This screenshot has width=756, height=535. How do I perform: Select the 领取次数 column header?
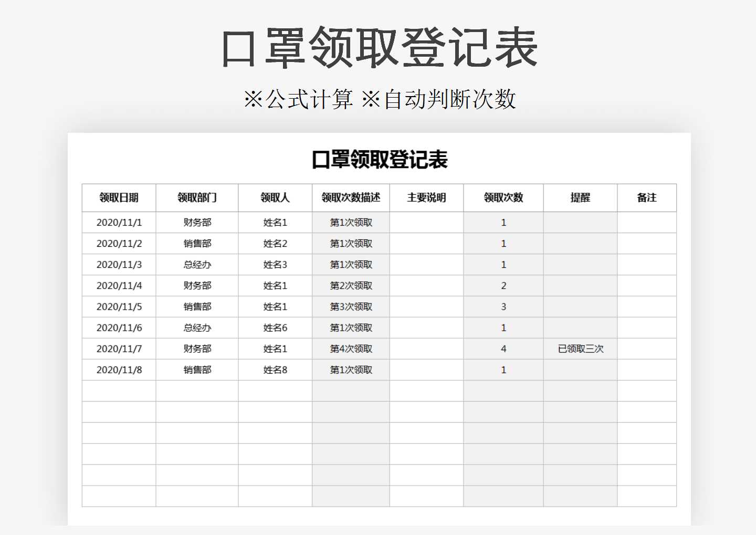coord(503,198)
